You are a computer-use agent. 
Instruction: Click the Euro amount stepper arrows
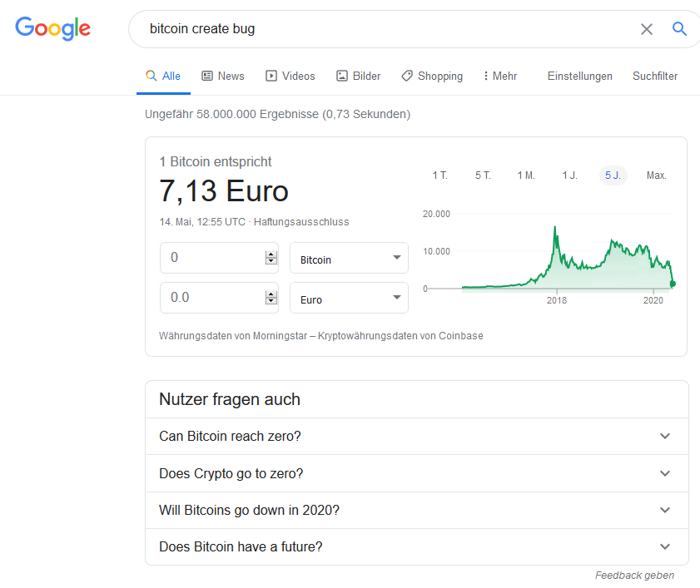(x=271, y=297)
